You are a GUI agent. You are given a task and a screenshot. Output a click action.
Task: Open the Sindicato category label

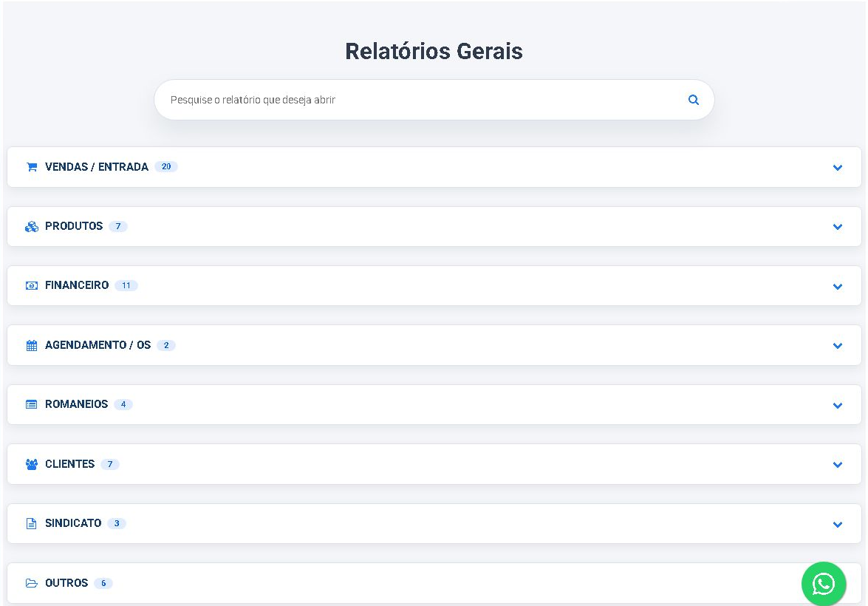tap(73, 523)
